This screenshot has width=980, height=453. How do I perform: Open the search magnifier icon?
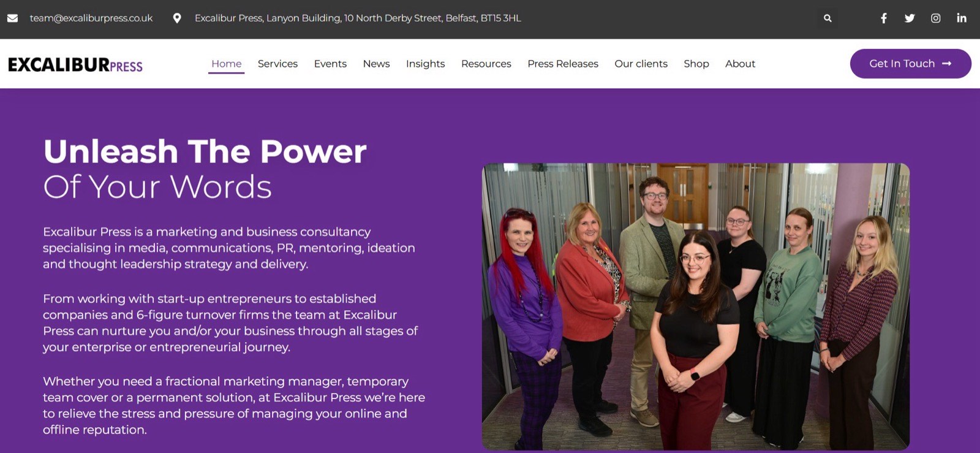tap(827, 18)
